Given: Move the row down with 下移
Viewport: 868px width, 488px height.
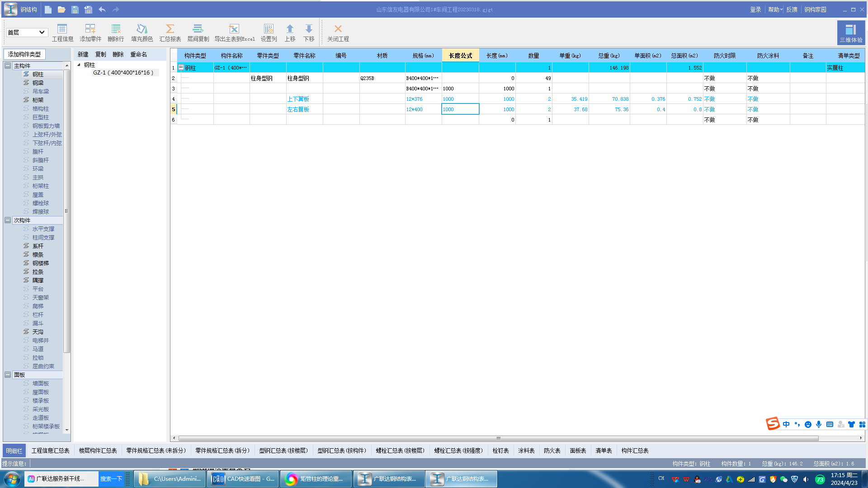Looking at the screenshot, I should 309,33.
